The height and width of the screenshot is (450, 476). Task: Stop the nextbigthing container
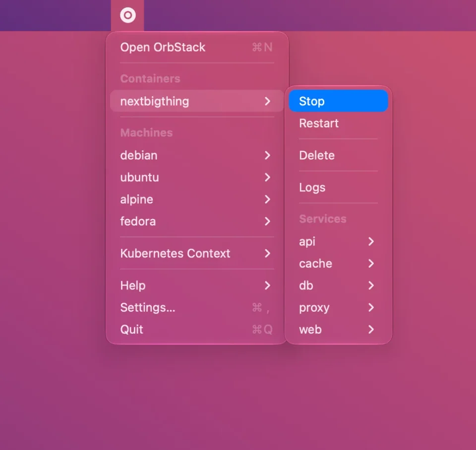(x=338, y=101)
